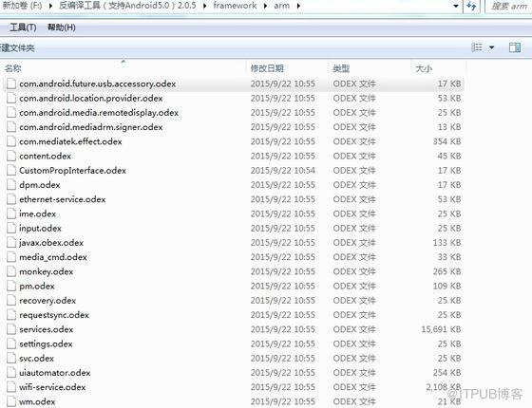Select file name ethernet-service.odex
Image resolution: width=532 pixels, height=408 pixels.
click(x=63, y=199)
